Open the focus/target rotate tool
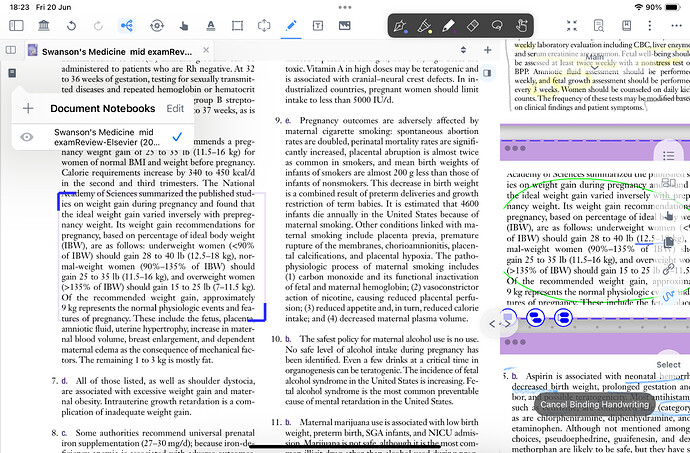The image size is (690, 453). 157,26
